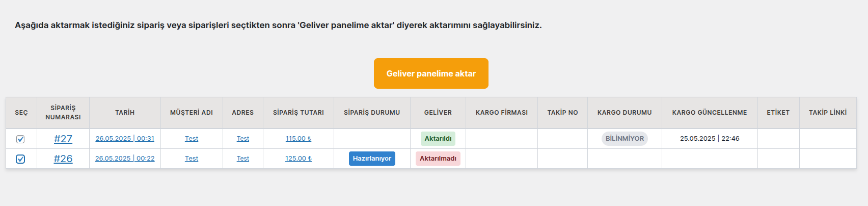Viewport: 868px width, 206px height.
Task: Click the BİLİNMİYOR cargo status badge
Action: pyautogui.click(x=625, y=139)
